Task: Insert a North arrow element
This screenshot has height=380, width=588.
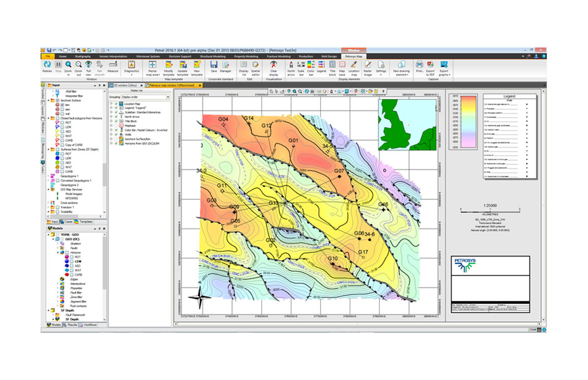Action: 291,69
